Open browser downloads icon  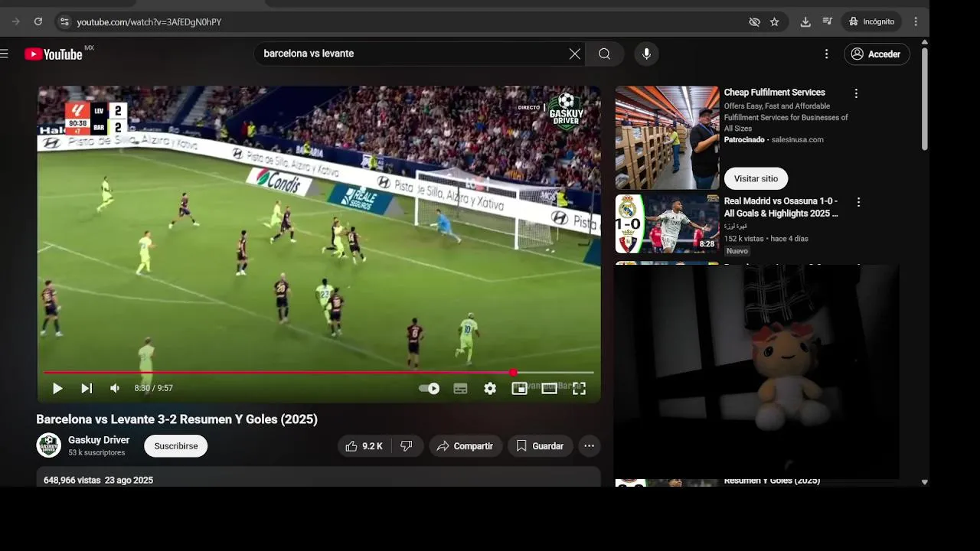pyautogui.click(x=805, y=22)
